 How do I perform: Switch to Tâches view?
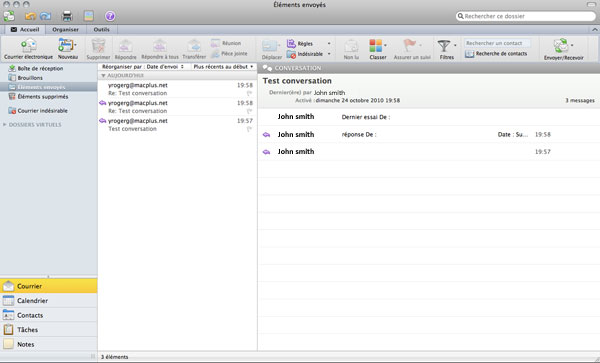(x=49, y=330)
